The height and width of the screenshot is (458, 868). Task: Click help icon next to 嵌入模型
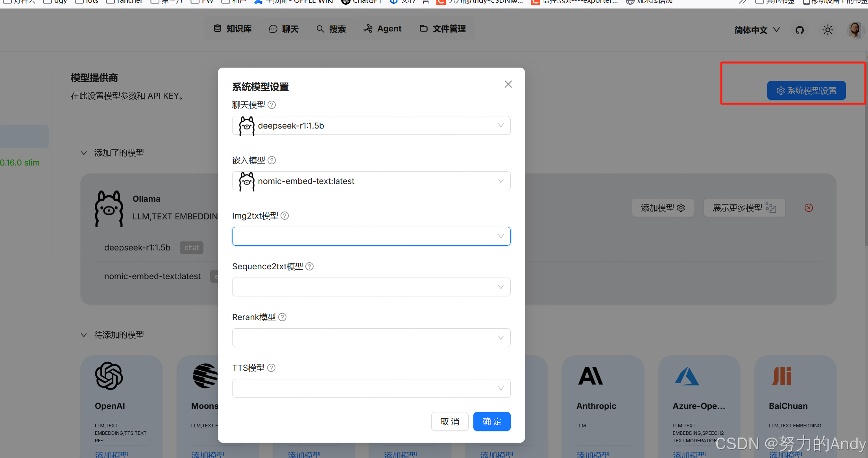pyautogui.click(x=271, y=160)
